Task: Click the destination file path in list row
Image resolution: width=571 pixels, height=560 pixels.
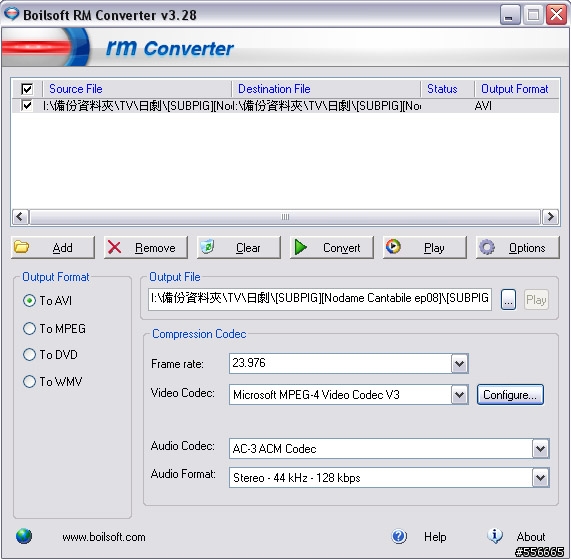Action: pos(327,106)
